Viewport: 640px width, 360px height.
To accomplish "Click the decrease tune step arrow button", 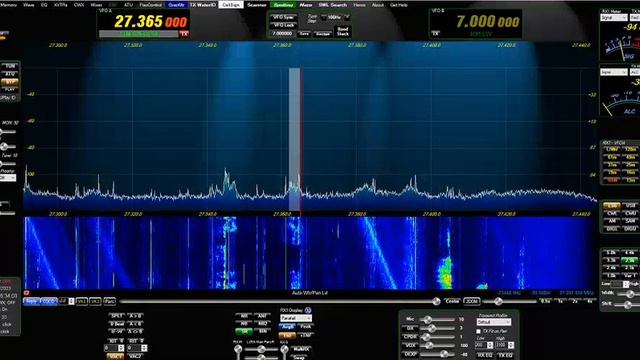I will pos(323,18).
